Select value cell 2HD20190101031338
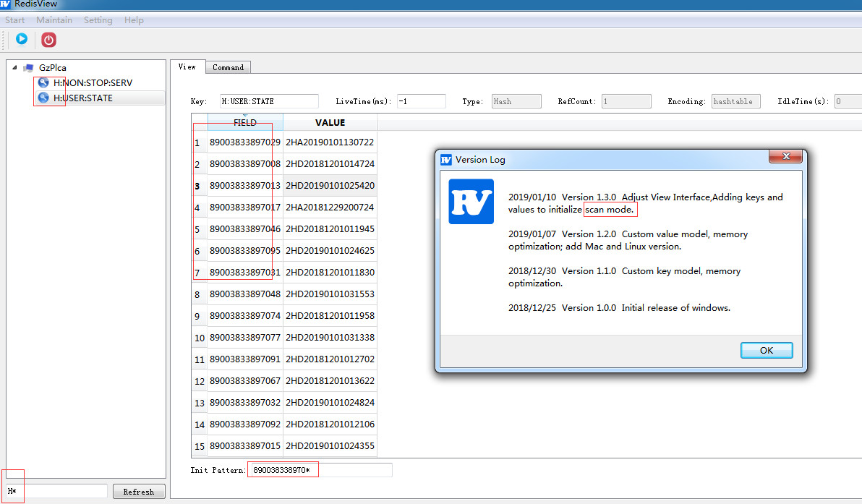Image resolution: width=862 pixels, height=504 pixels. [330, 338]
